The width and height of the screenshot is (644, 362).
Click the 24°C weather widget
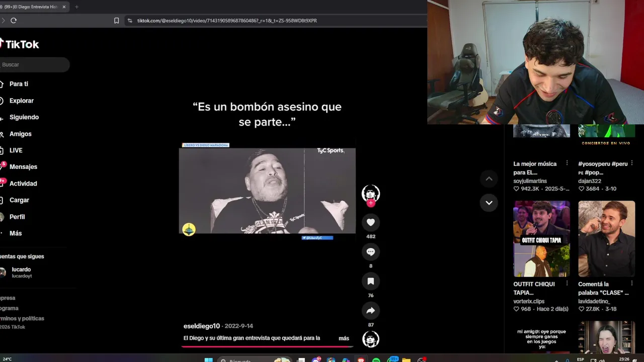pyautogui.click(x=8, y=359)
